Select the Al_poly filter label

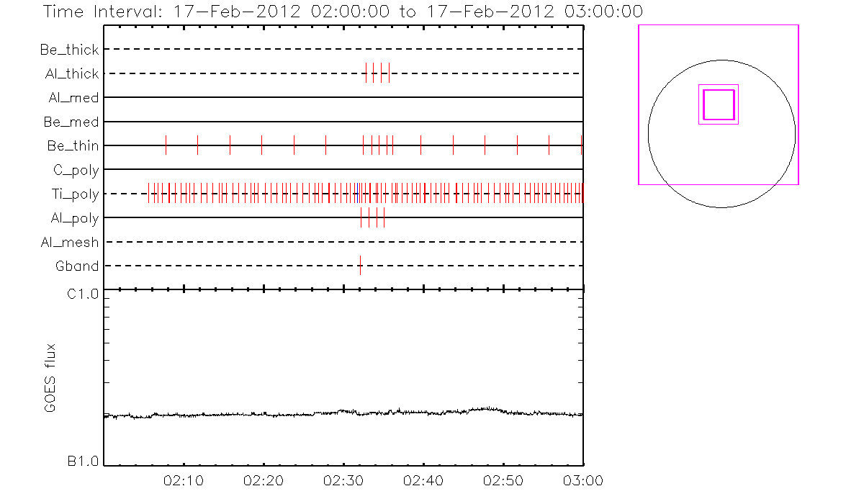75,218
